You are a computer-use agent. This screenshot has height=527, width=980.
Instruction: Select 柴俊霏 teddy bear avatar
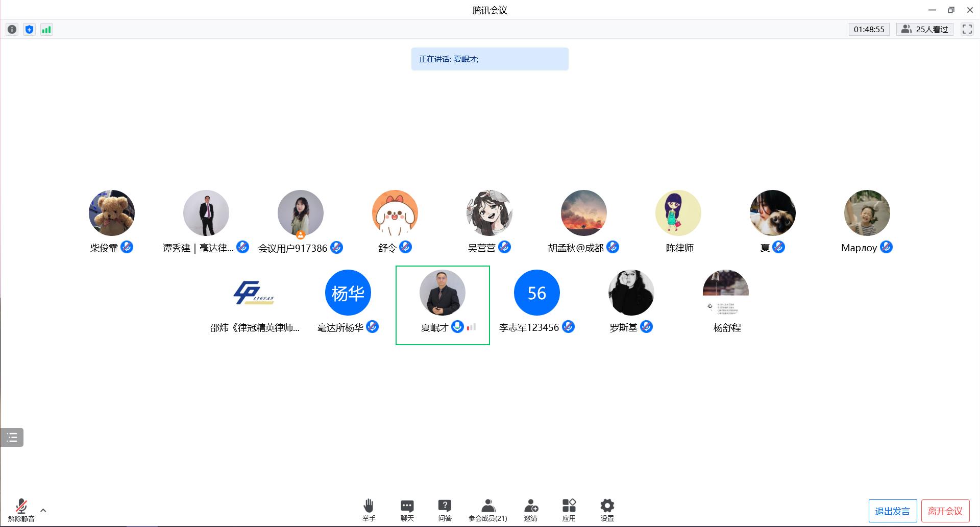click(112, 213)
